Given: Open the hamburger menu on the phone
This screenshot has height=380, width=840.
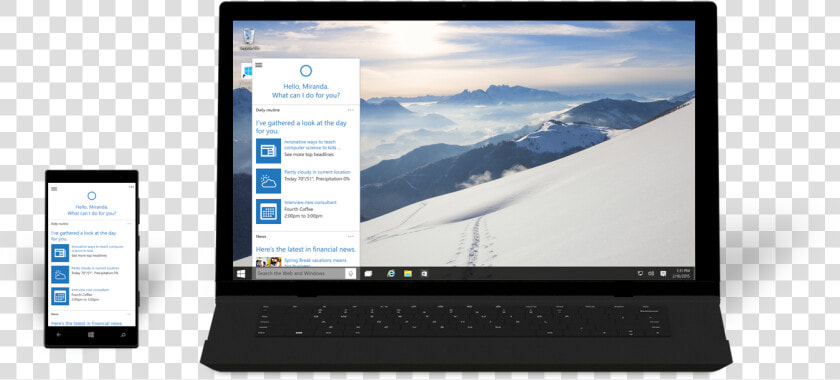Looking at the screenshot, I should (54, 189).
